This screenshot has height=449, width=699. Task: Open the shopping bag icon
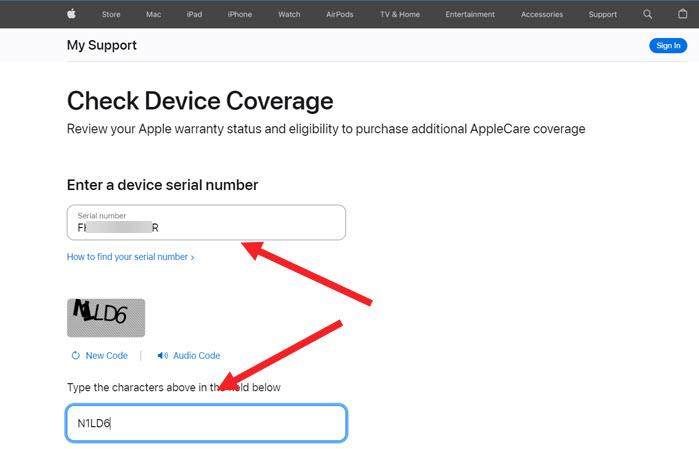pyautogui.click(x=682, y=14)
